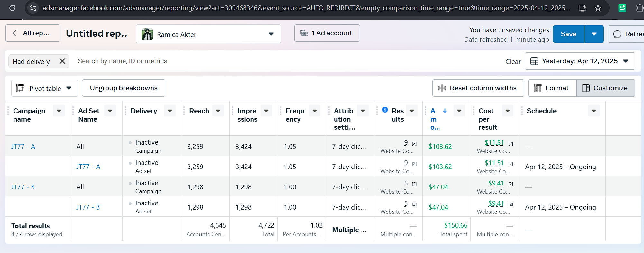Open the Save options dropdown arrow
The image size is (644, 253).
(x=594, y=34)
